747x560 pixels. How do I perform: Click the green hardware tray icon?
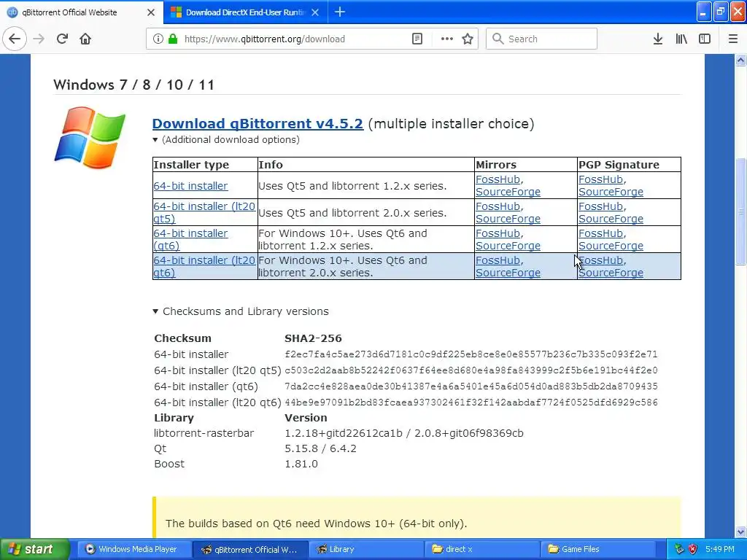click(679, 549)
